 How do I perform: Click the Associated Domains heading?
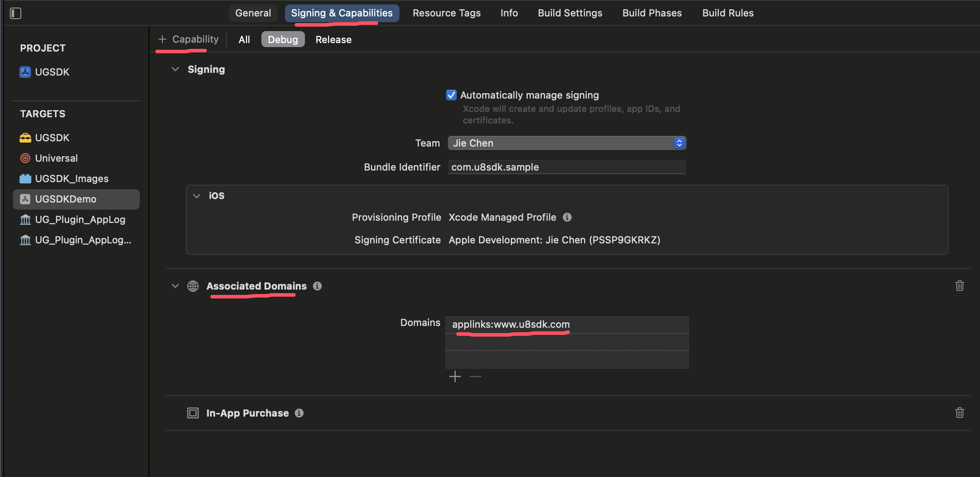point(257,286)
